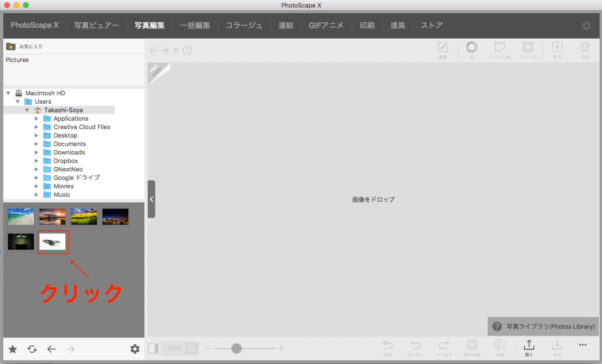Open the フィルム調 film effect tool
Screen dimensions: 602x364
(500, 50)
